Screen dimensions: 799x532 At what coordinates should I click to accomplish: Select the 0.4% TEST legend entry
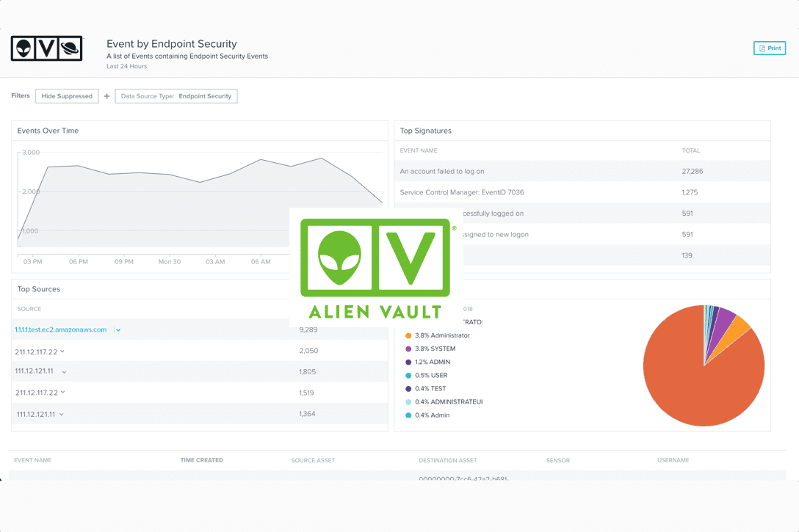click(x=425, y=388)
